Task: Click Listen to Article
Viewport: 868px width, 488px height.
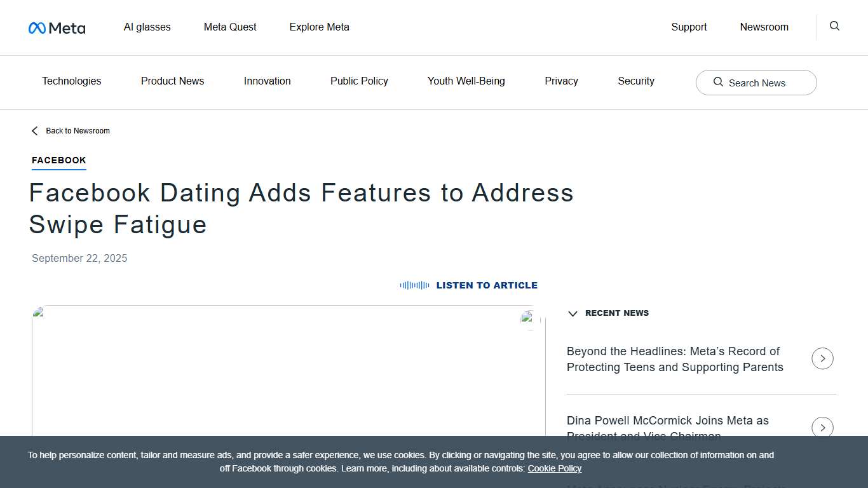Action: click(x=487, y=285)
